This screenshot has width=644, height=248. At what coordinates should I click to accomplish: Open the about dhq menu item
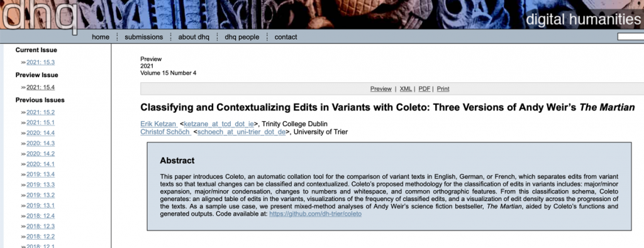pos(194,37)
